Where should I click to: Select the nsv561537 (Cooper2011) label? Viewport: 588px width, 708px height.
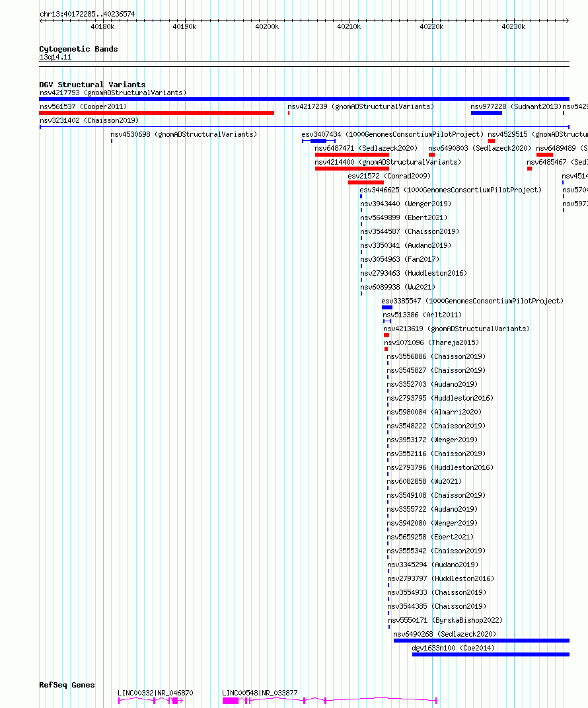coord(83,106)
